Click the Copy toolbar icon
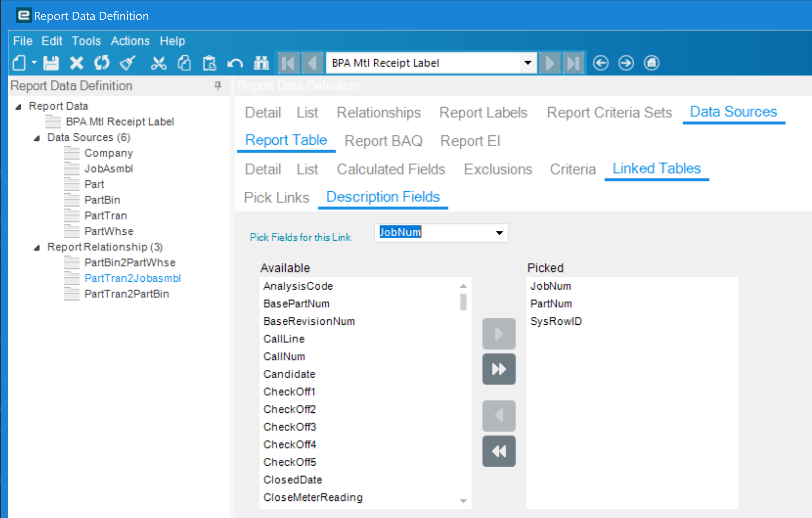Screen dimensions: 812x518 [x=184, y=63]
